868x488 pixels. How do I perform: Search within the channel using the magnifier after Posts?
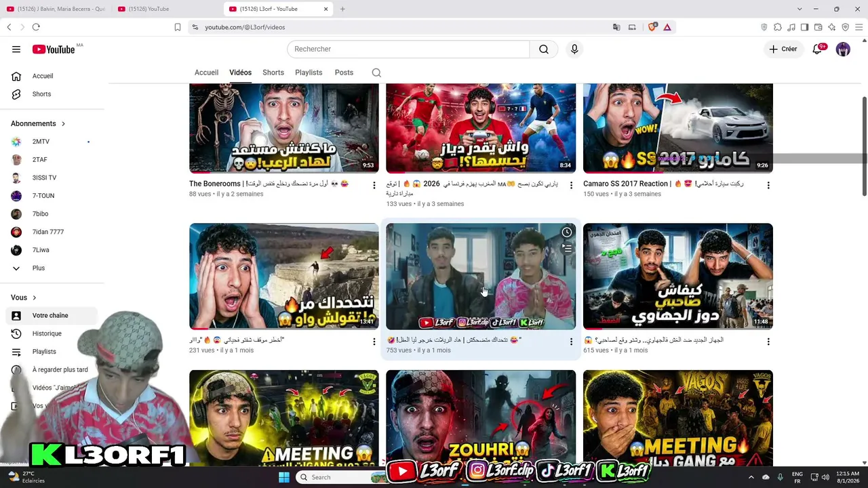point(376,73)
